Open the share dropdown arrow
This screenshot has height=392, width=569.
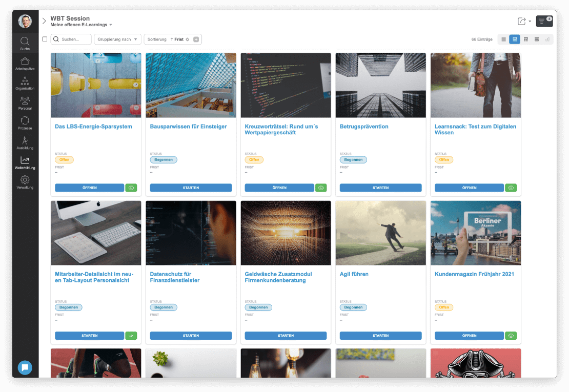[530, 22]
